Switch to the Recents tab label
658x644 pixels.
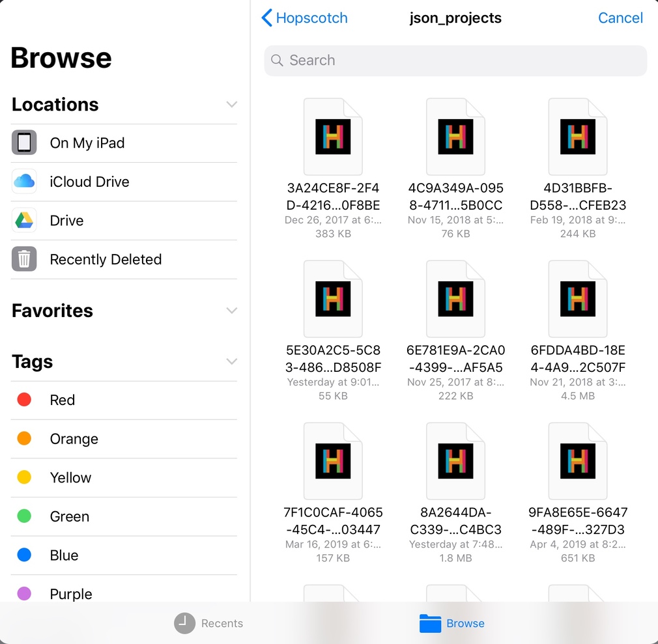[x=222, y=623]
